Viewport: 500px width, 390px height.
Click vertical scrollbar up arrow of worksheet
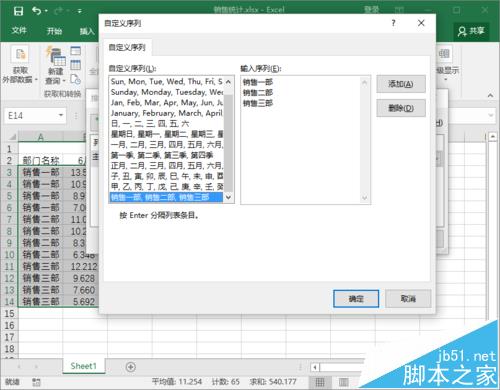(x=493, y=137)
